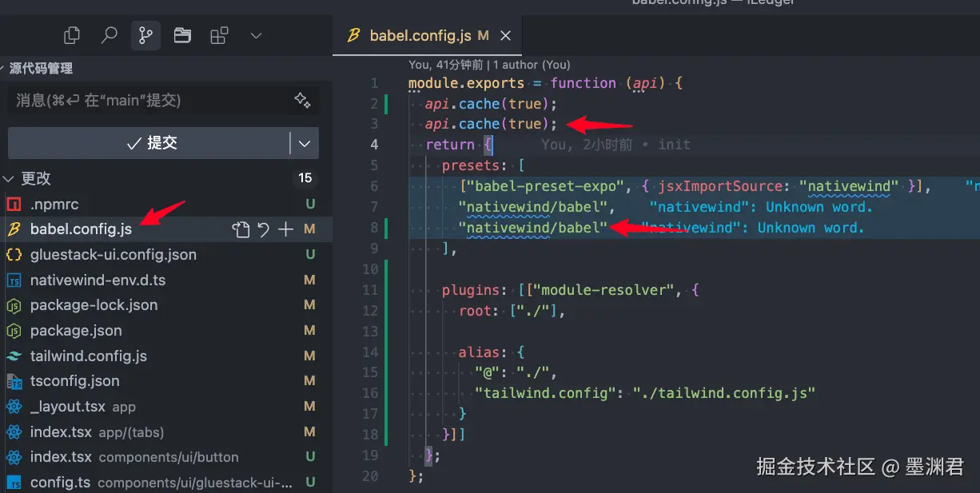Open the commit options dropdown arrow

point(305,143)
